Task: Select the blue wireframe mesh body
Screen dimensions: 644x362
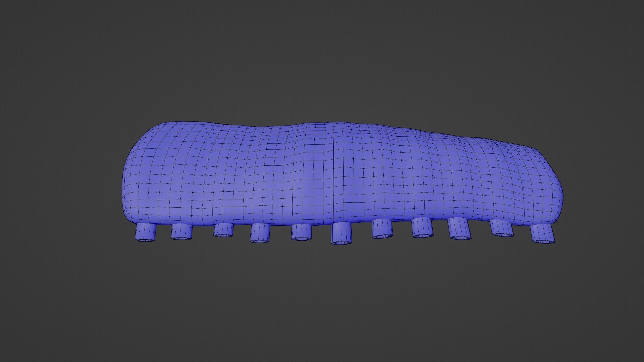Action: click(342, 174)
